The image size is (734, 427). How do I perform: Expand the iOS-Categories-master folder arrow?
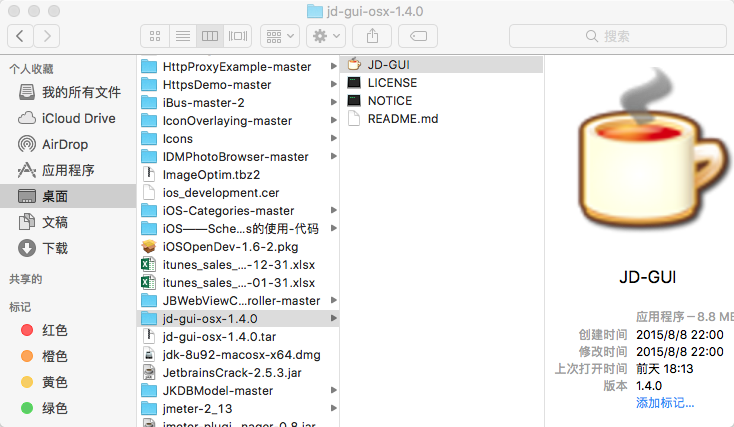(x=333, y=210)
